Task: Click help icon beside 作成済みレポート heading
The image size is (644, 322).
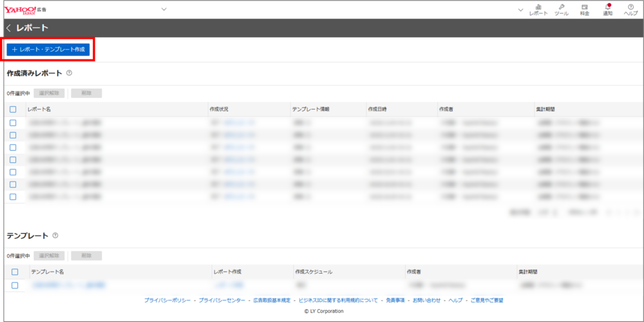Action: (x=69, y=73)
